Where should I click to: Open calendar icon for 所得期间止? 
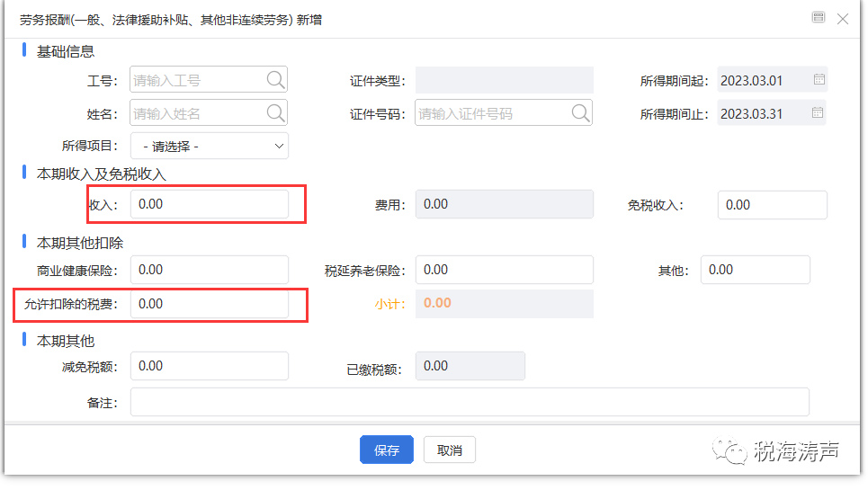[818, 112]
